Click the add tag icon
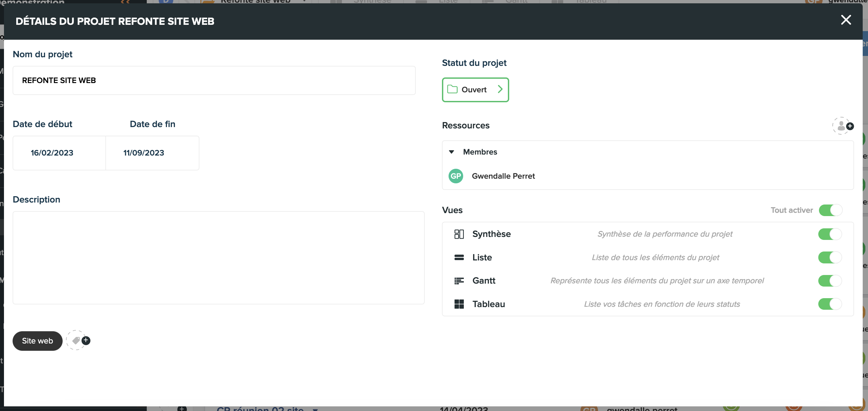The image size is (868, 411). click(78, 340)
